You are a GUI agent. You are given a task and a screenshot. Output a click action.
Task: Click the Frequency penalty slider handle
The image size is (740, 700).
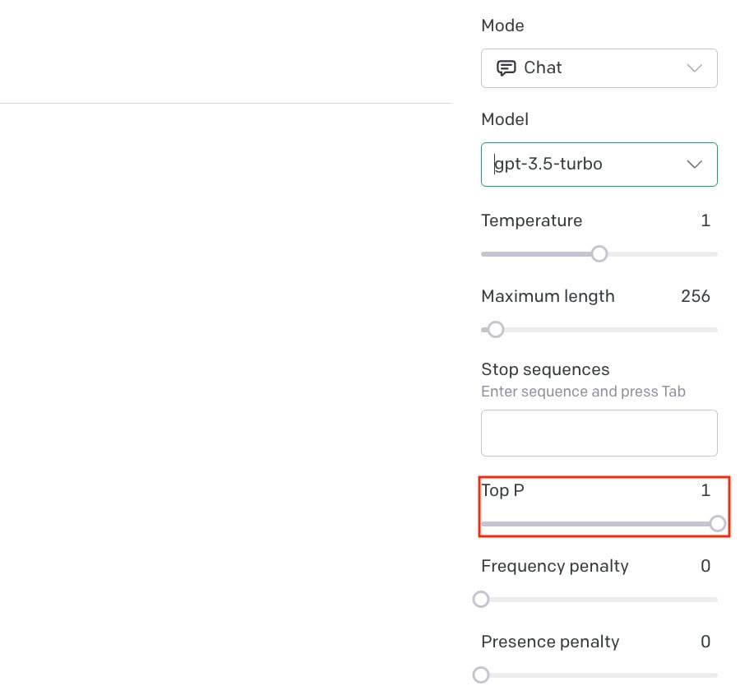coord(482,600)
